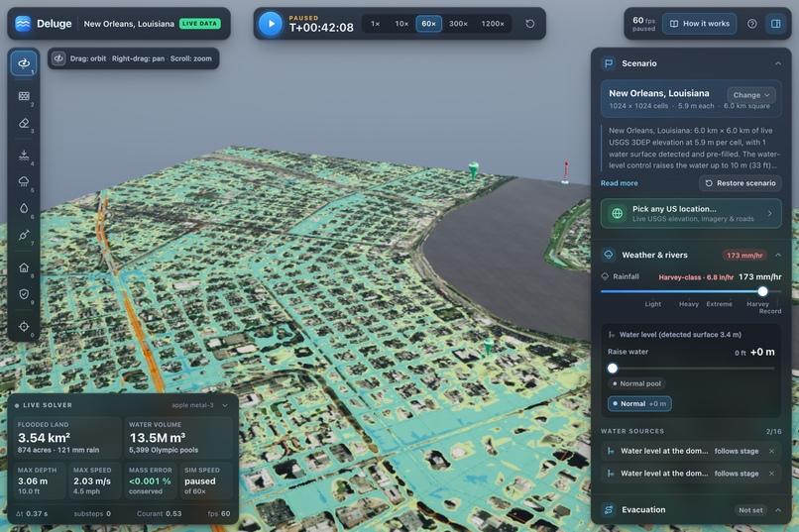Viewport: 799px width, 532px height.
Task: Collapse the Scenario section
Action: tap(777, 63)
